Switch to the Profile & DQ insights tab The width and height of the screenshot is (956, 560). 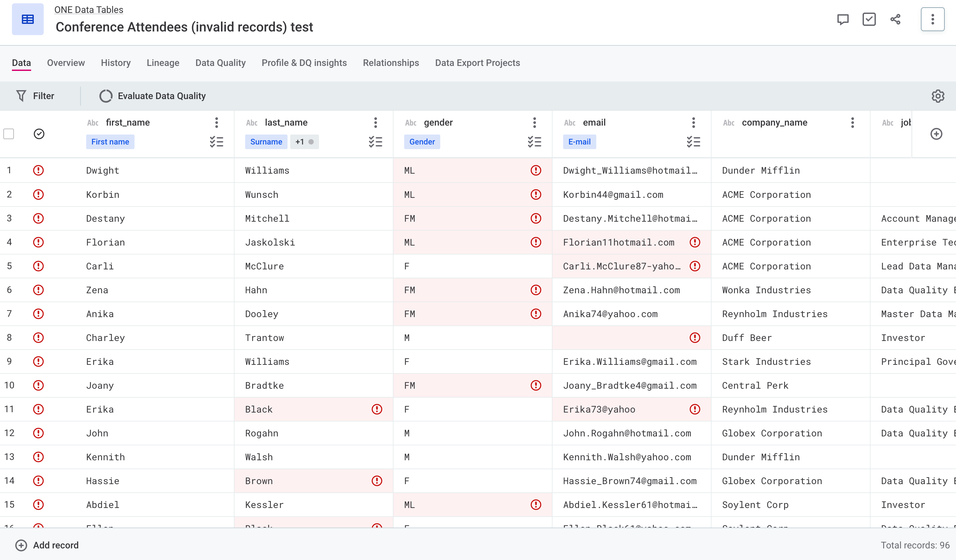[303, 63]
